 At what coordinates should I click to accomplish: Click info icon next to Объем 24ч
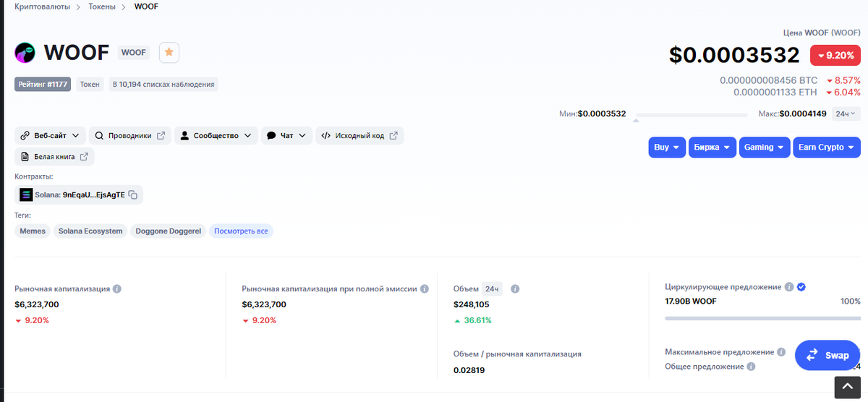point(515,288)
